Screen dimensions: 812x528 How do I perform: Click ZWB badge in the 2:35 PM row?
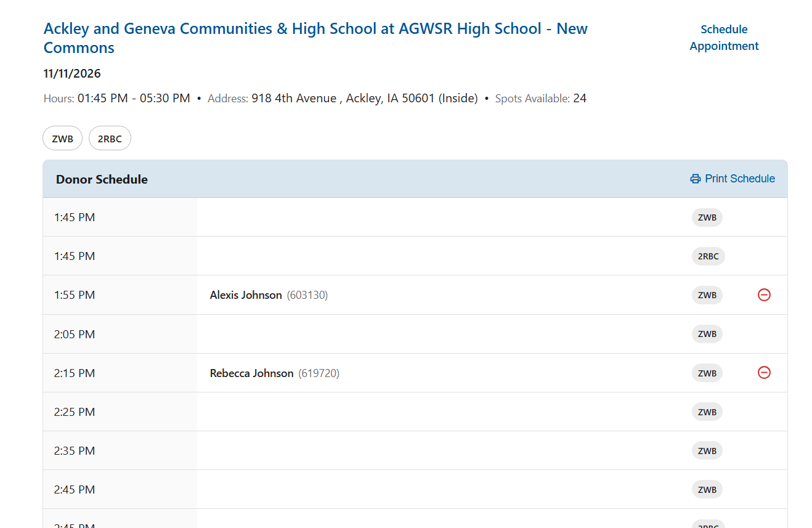(707, 451)
